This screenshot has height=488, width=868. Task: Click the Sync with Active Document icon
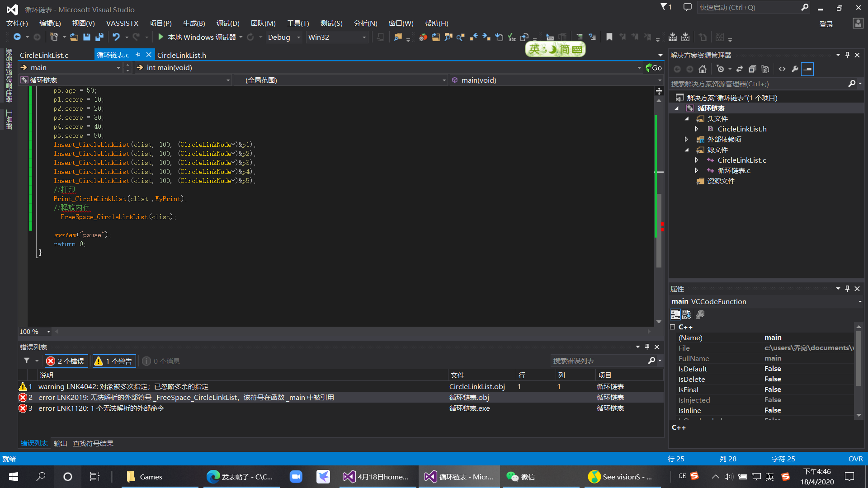point(740,69)
